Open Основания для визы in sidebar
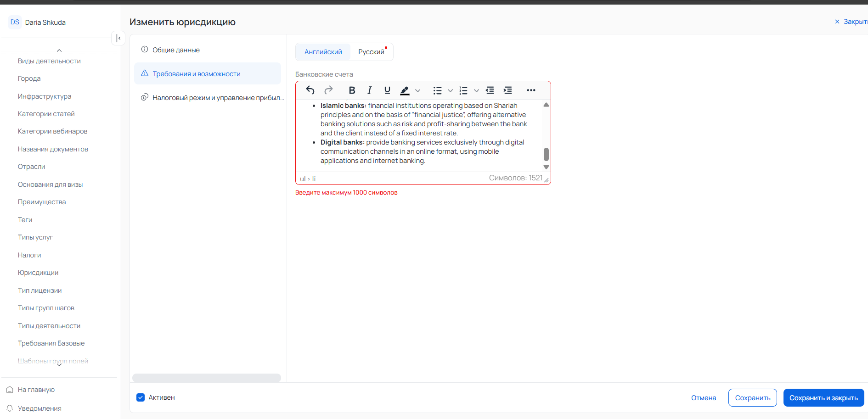Viewport: 868px width, 419px height. 50,184
